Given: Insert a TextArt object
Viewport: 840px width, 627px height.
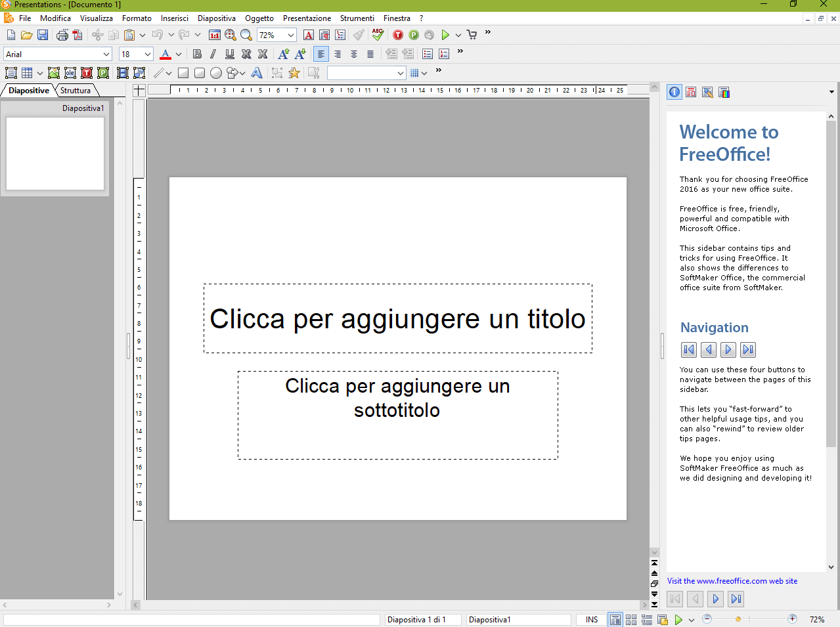Looking at the screenshot, I should click(x=257, y=73).
